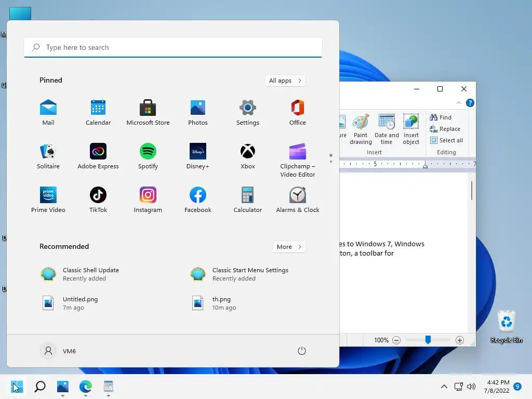Open the notification badge showing 9

point(517,387)
